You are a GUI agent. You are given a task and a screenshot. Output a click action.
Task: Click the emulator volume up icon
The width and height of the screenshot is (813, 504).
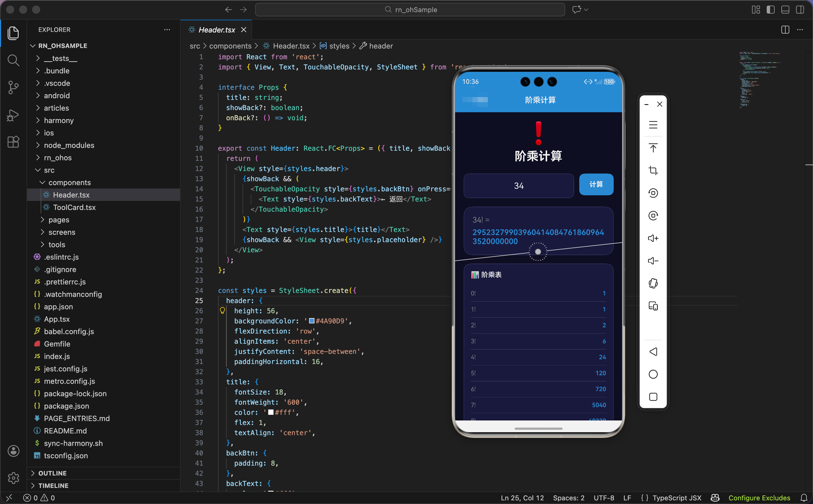pos(653,238)
